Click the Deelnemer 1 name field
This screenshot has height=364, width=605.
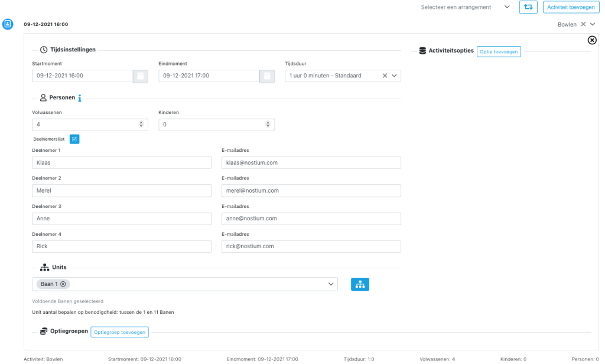(122, 162)
